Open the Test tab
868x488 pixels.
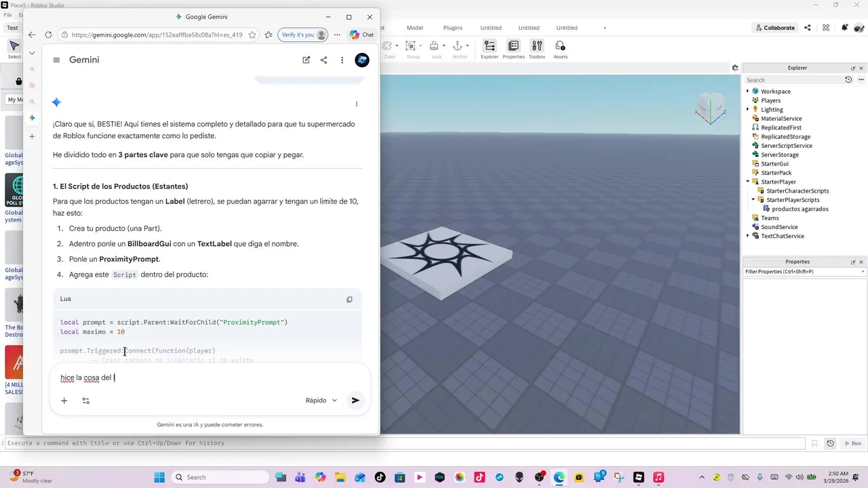12,28
